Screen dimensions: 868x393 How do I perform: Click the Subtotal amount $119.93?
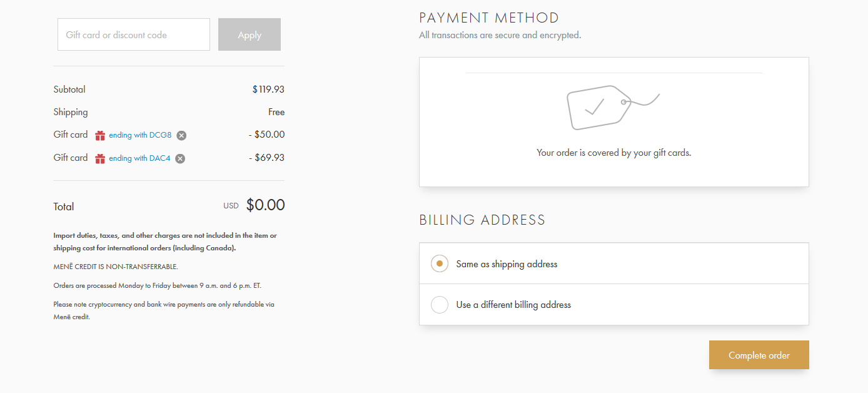click(x=268, y=89)
